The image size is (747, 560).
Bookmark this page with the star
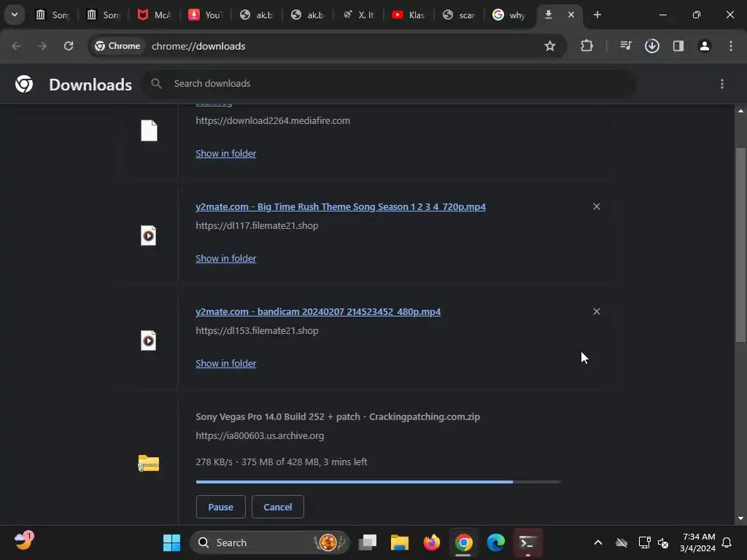[550, 46]
